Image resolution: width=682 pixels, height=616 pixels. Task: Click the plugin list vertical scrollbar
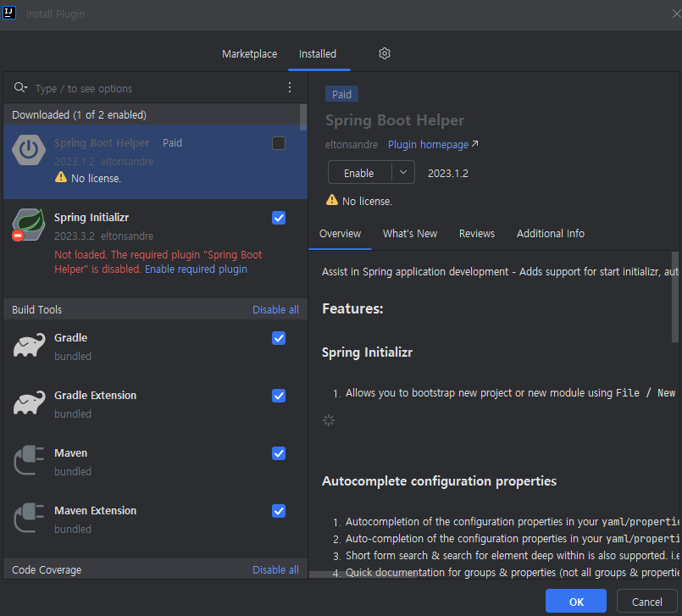(x=303, y=117)
